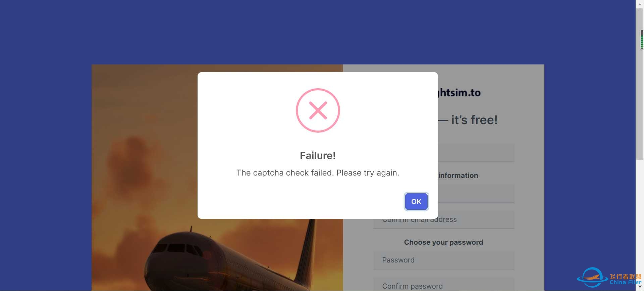Viewport: 644px width, 291px height.
Task: Click the "Choose your password" label
Action: pos(443,242)
